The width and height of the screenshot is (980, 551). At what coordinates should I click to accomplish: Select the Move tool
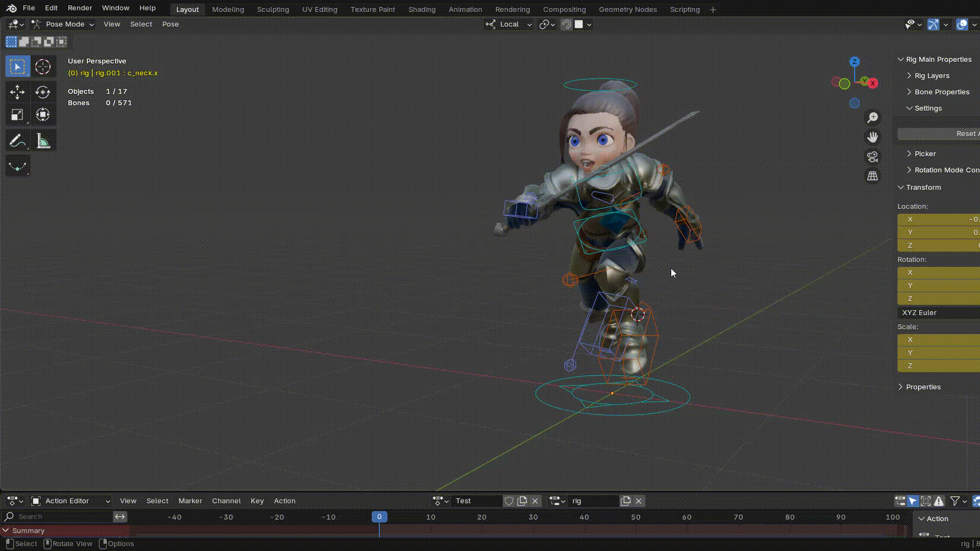[17, 92]
